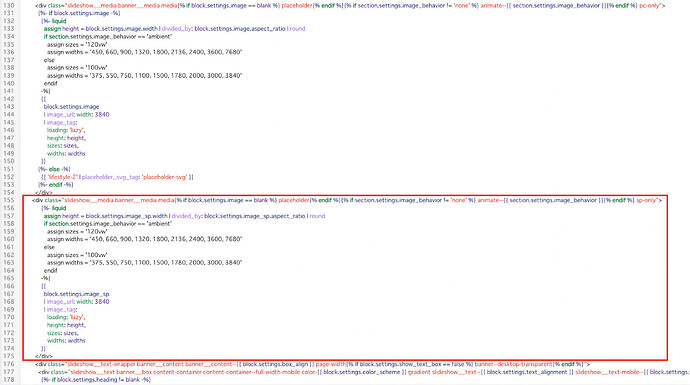690x385 pixels.
Task: Click 'block.settings.image_sp.width' assign height line
Action: click(184, 216)
